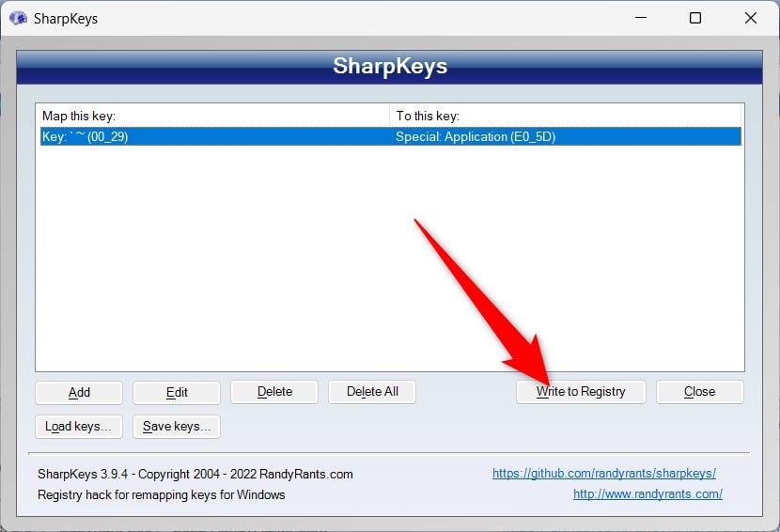Image resolution: width=780 pixels, height=532 pixels.
Task: Open the Edit mapping button
Action: click(x=177, y=392)
